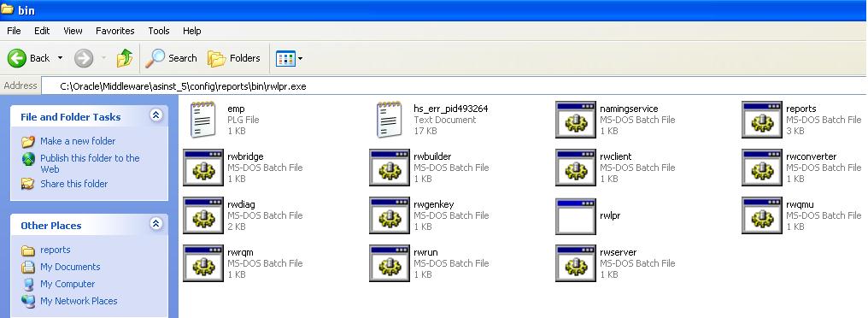The width and height of the screenshot is (868, 318).
Task: Click the rwlpr file name text
Action: (x=609, y=215)
